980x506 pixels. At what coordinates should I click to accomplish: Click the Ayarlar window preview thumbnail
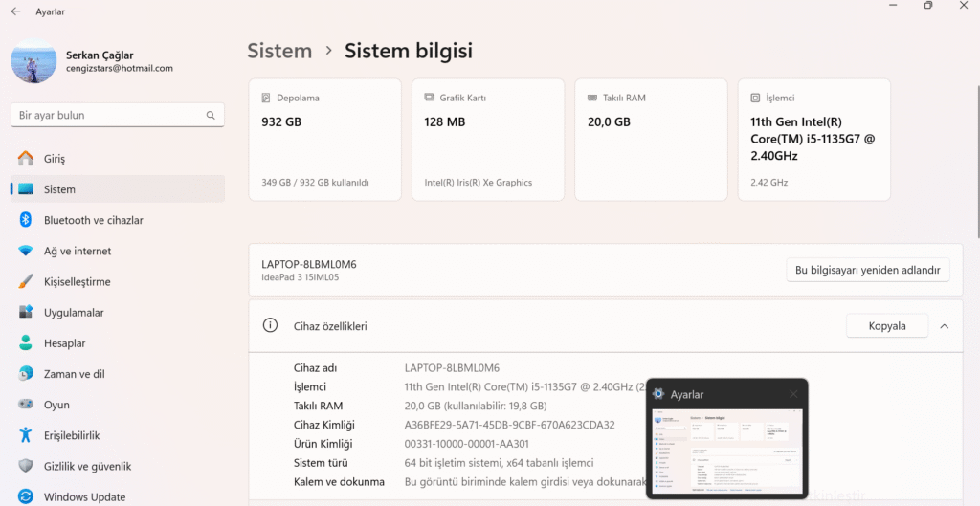(726, 450)
